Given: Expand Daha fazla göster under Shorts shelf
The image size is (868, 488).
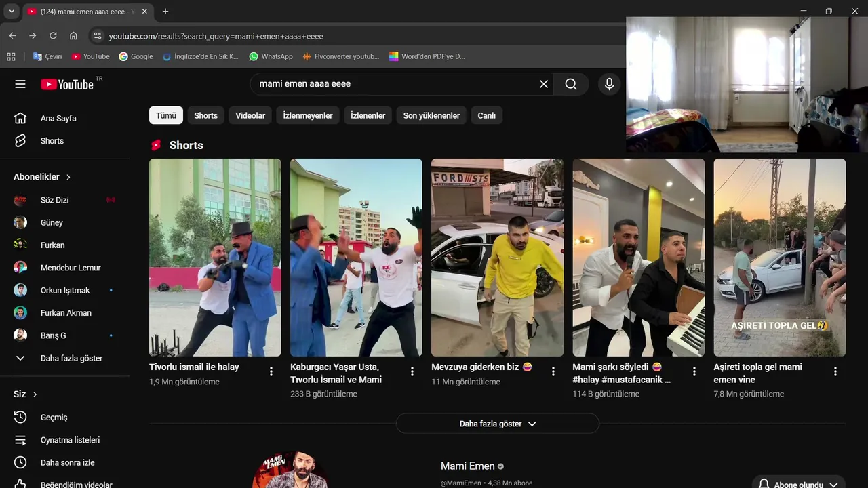Looking at the screenshot, I should pos(498,424).
